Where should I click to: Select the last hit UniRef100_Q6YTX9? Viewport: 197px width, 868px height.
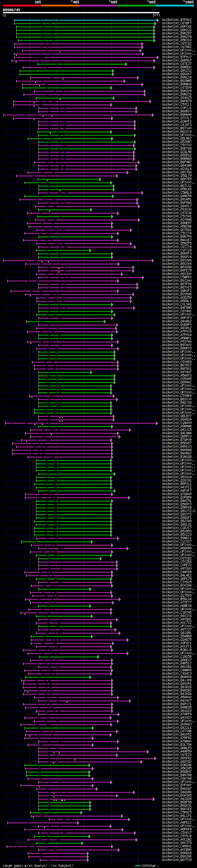177,860
